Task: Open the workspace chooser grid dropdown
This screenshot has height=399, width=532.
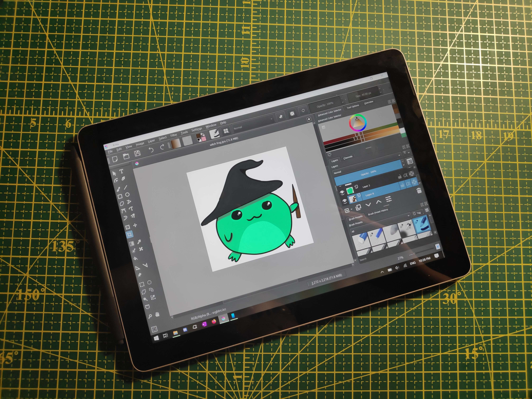Action: point(226,131)
